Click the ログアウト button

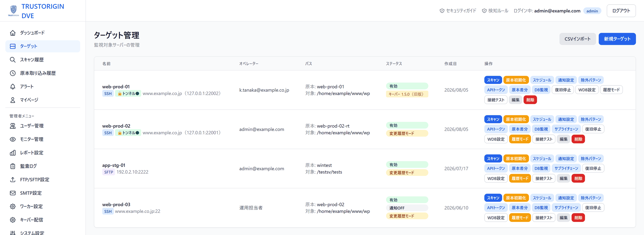[621, 11]
